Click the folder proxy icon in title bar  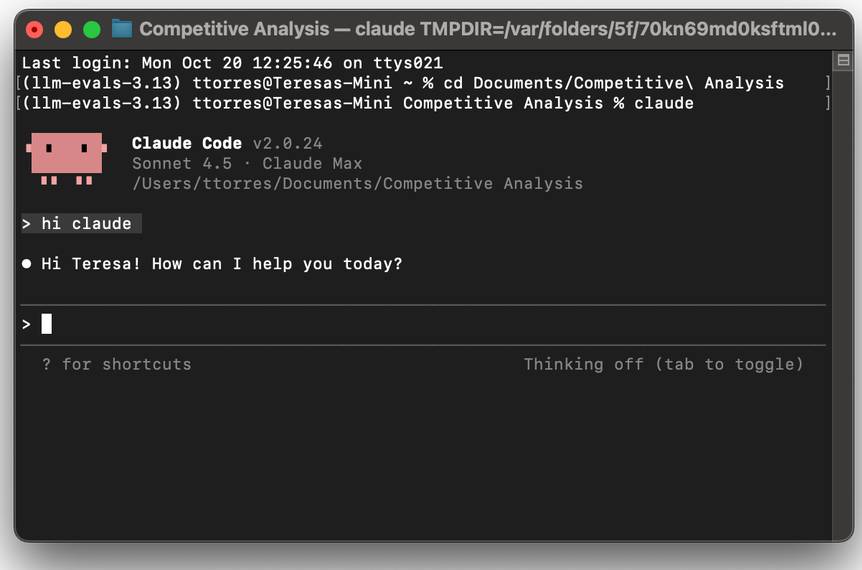click(122, 29)
